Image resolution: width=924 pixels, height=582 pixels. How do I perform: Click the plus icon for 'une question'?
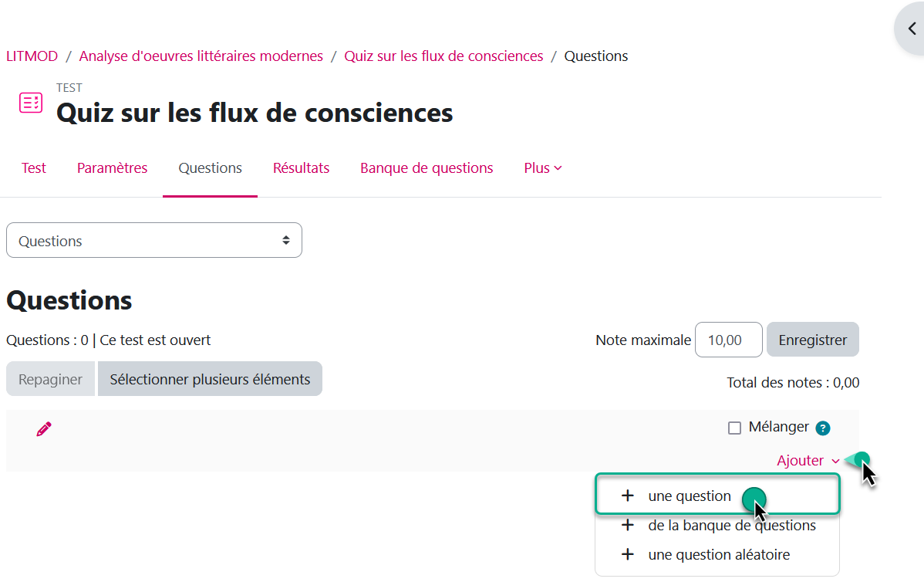628,496
